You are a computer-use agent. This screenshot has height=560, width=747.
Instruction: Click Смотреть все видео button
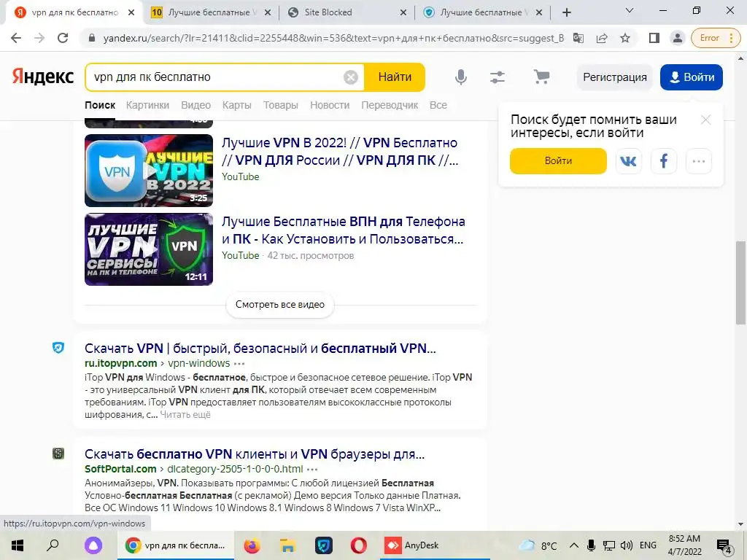(280, 305)
